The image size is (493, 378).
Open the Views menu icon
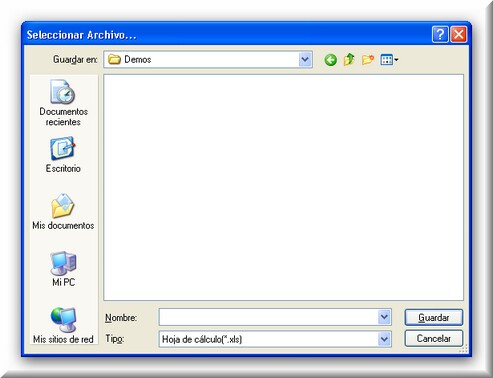pyautogui.click(x=389, y=60)
